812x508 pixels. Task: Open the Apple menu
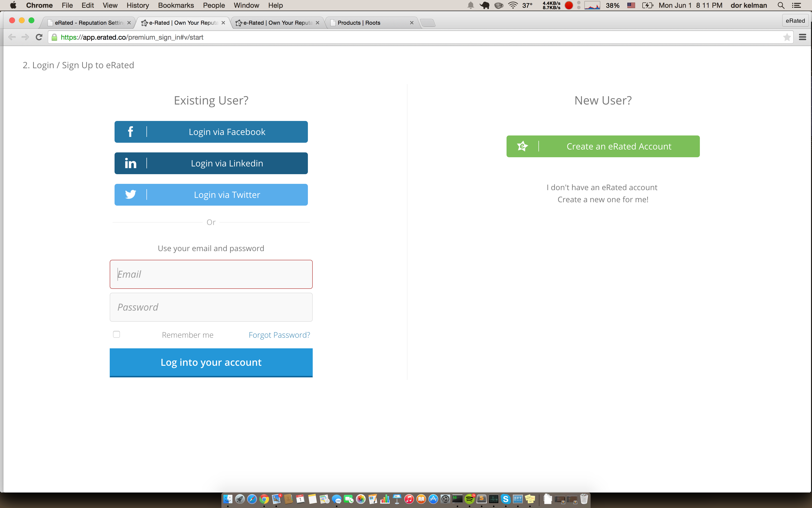13,5
